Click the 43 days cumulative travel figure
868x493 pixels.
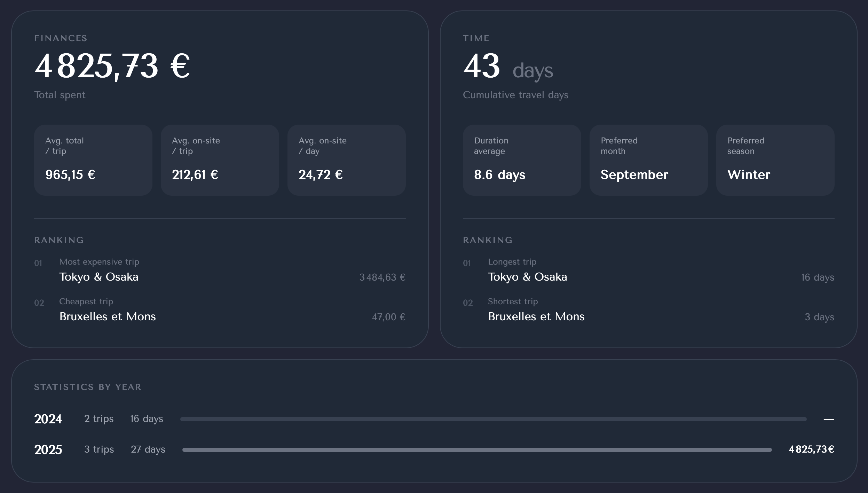pyautogui.click(x=508, y=67)
